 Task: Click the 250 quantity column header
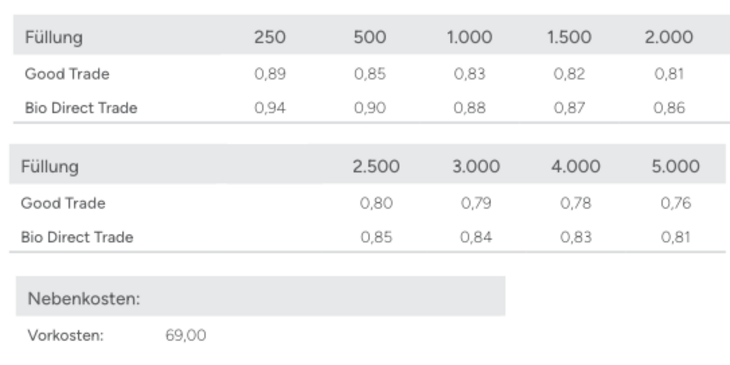point(270,37)
